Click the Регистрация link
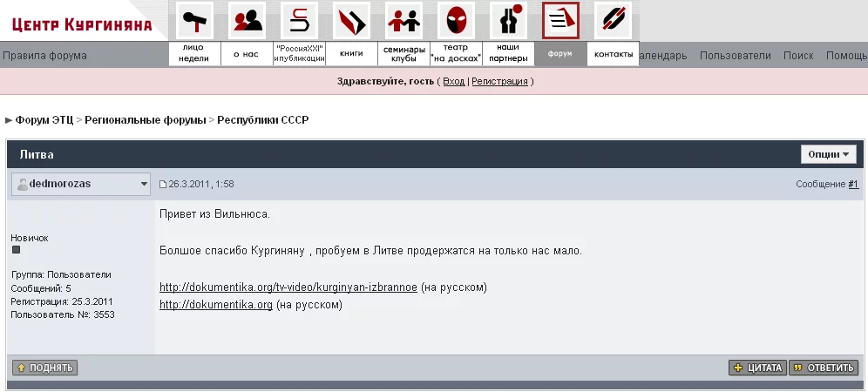The height and width of the screenshot is (392, 868). 499,81
